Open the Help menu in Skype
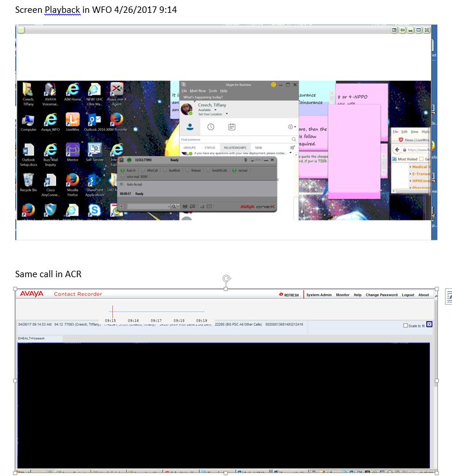 [x=224, y=91]
